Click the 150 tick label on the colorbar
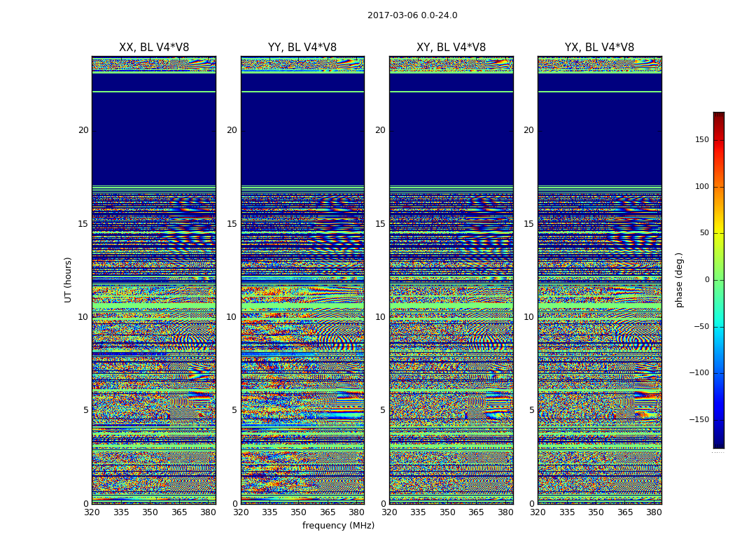The width and height of the screenshot is (735, 560). (701, 140)
